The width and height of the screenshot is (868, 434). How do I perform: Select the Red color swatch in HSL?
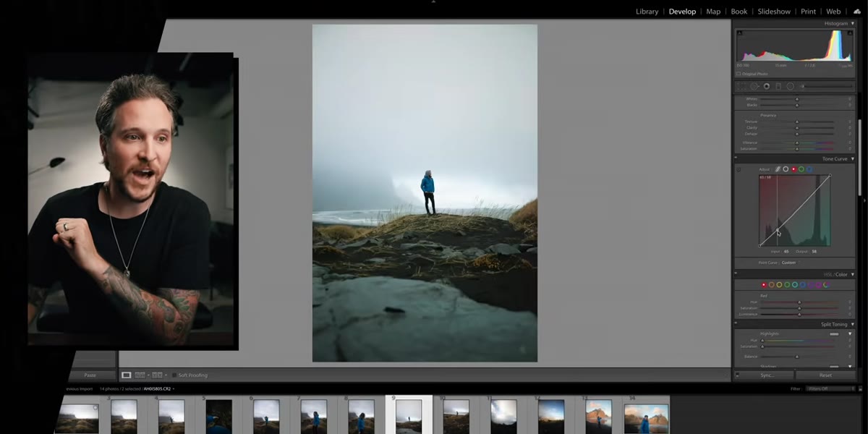point(763,285)
